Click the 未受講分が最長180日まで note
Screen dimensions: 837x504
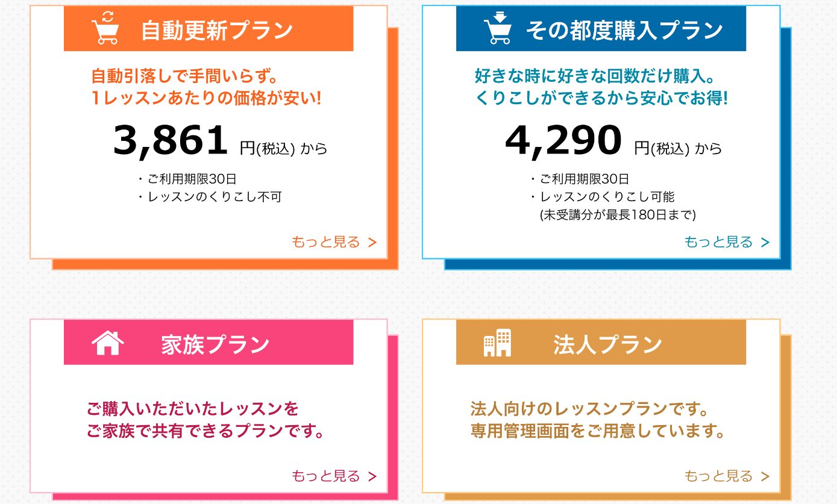(x=618, y=214)
